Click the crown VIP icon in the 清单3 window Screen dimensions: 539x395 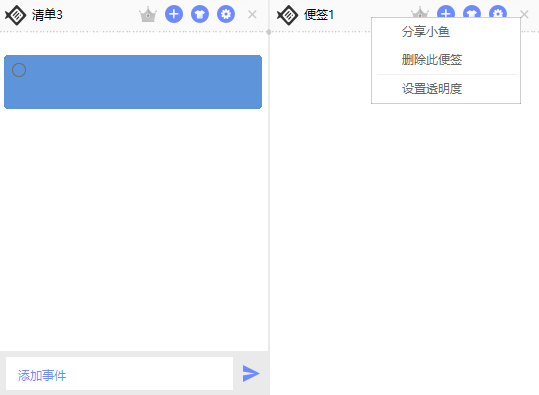pyautogui.click(x=148, y=15)
